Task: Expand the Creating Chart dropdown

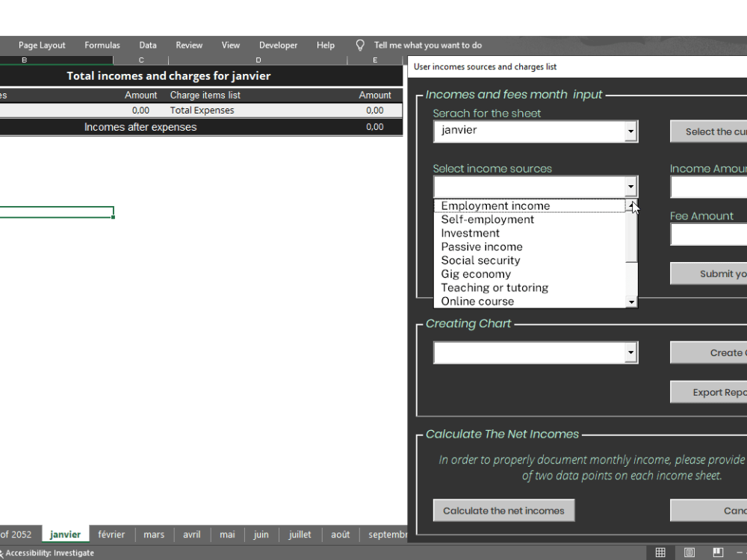Action: [x=631, y=352]
